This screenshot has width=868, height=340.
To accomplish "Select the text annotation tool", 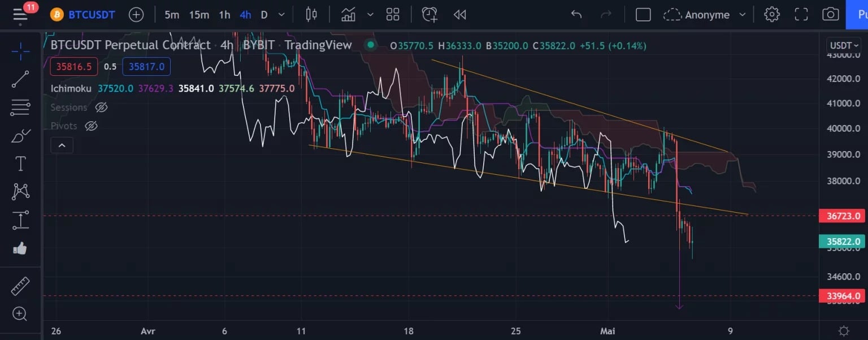I will pos(20,164).
